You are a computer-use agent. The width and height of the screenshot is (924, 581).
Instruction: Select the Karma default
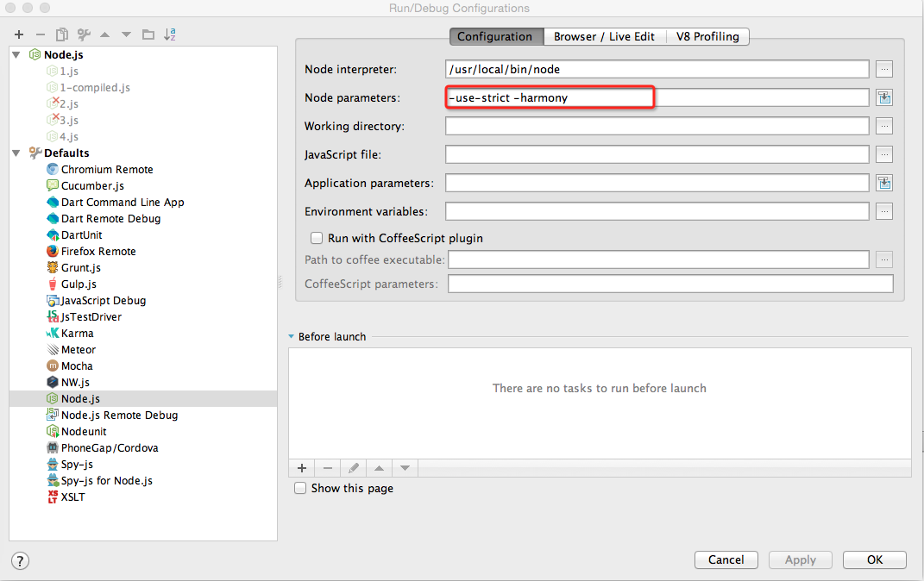[77, 334]
